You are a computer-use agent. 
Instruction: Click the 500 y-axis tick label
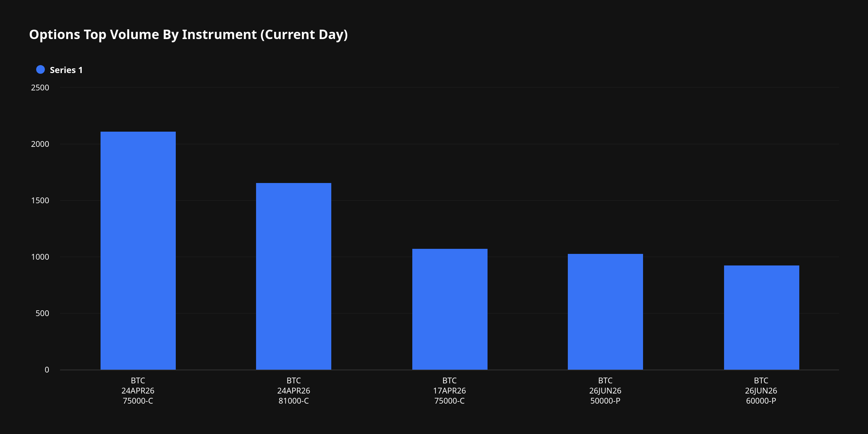42,313
